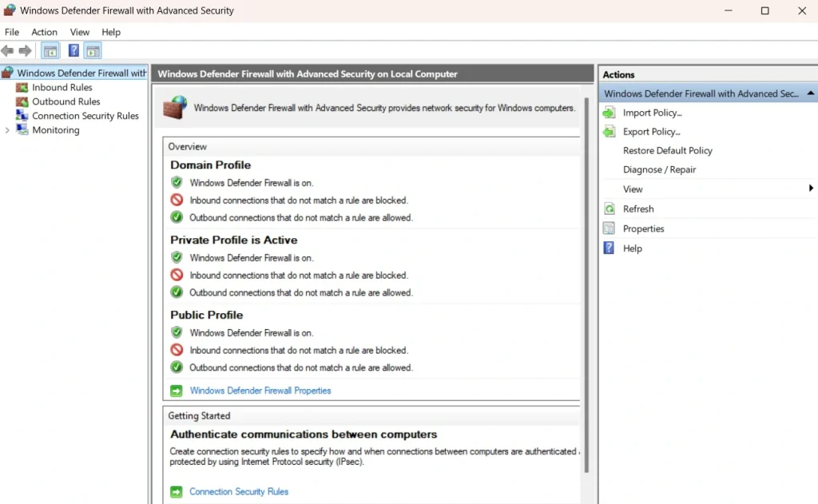The image size is (818, 504).
Task: Click Private Profile inbound blocked icon
Action: [177, 275]
